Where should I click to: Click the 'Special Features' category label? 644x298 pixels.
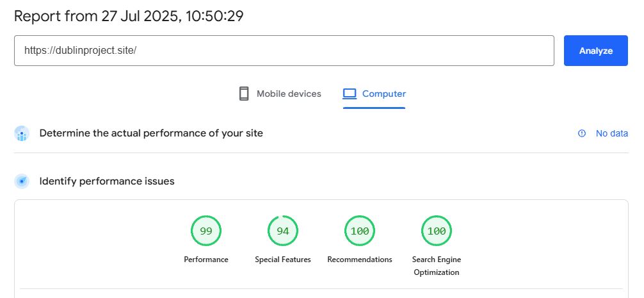pyautogui.click(x=283, y=260)
